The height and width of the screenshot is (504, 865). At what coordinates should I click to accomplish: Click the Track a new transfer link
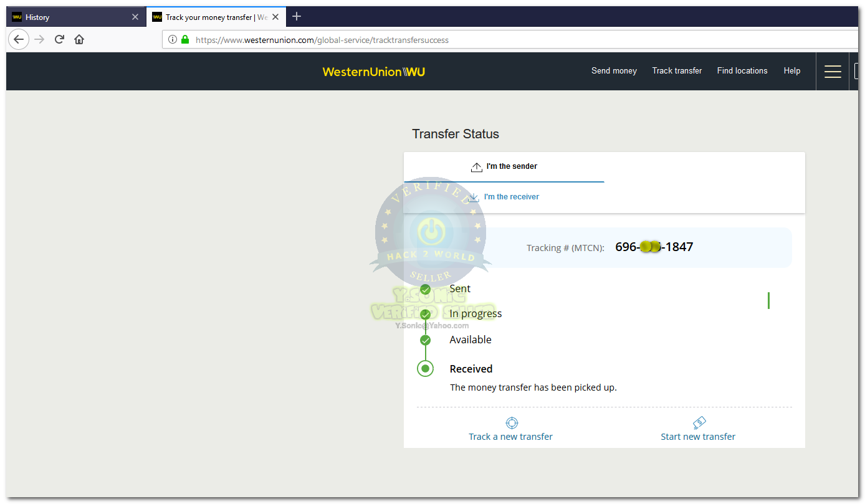coord(510,437)
